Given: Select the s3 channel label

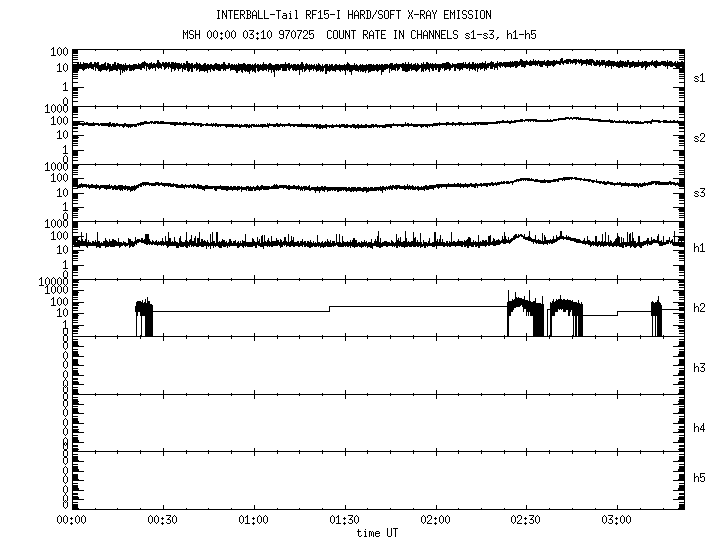Looking at the screenshot, I should [699, 194].
